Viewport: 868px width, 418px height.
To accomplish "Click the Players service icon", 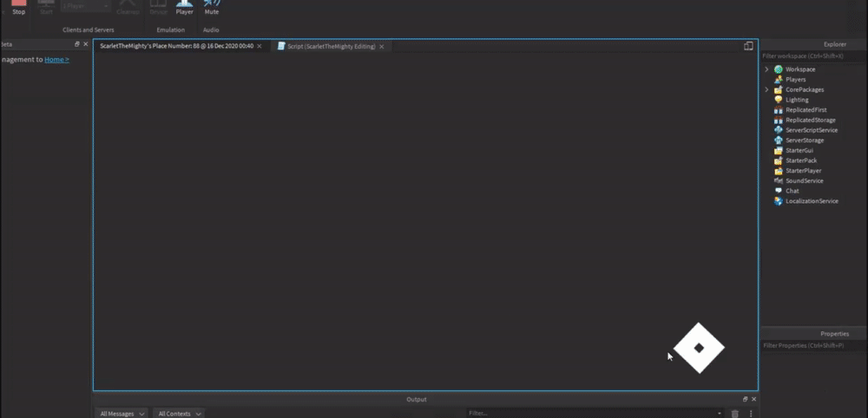I will pos(779,80).
